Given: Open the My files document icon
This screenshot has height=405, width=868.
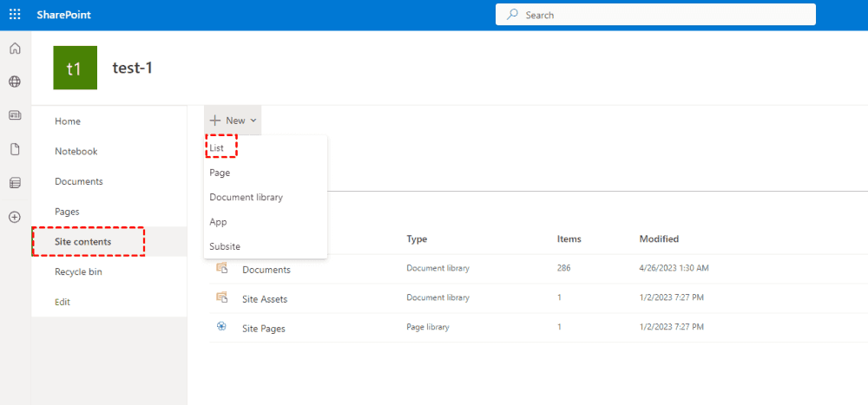Looking at the screenshot, I should [15, 149].
